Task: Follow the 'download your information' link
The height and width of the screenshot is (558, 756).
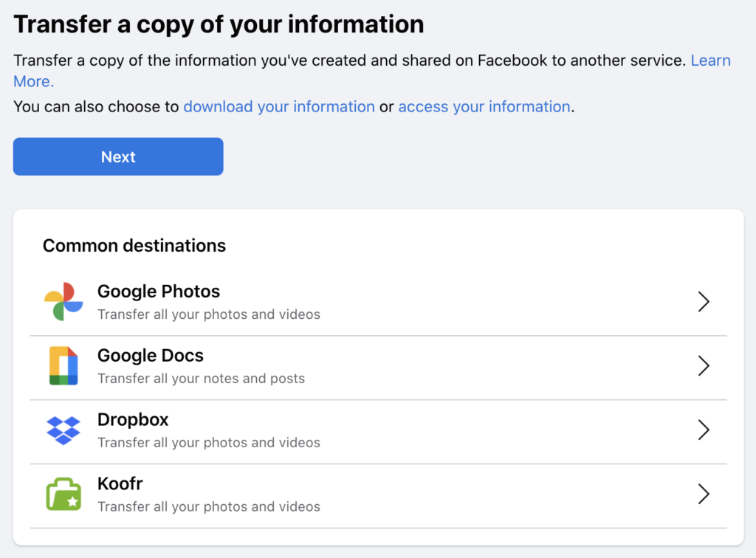Action: pyautogui.click(x=279, y=107)
